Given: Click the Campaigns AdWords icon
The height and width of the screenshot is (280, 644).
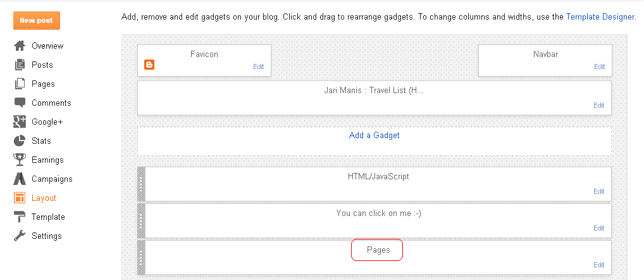Looking at the screenshot, I should pyautogui.click(x=20, y=179).
